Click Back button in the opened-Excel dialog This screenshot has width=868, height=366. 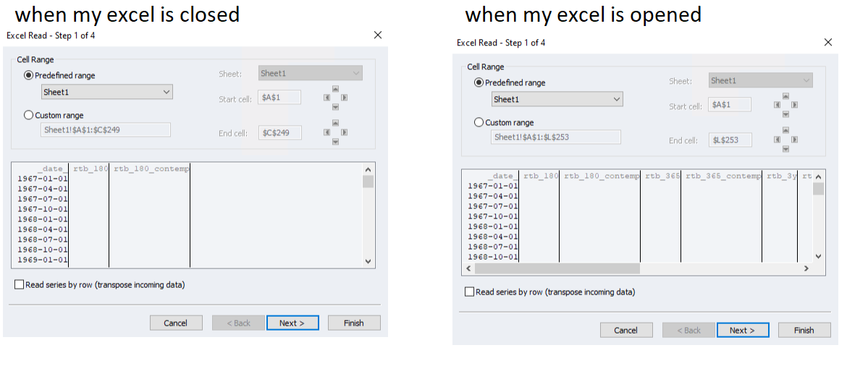point(688,330)
